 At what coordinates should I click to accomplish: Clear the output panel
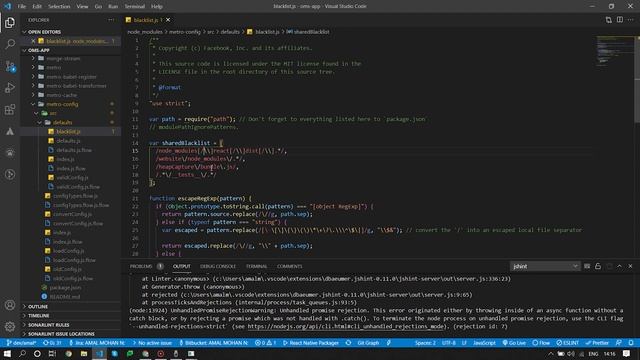pos(587,266)
